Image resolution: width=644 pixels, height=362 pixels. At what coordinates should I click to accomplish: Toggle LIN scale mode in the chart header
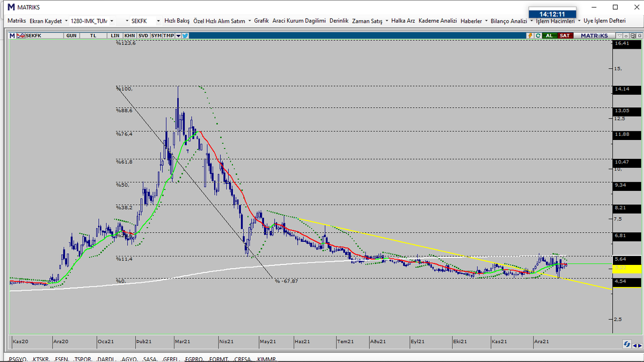(115, 35)
